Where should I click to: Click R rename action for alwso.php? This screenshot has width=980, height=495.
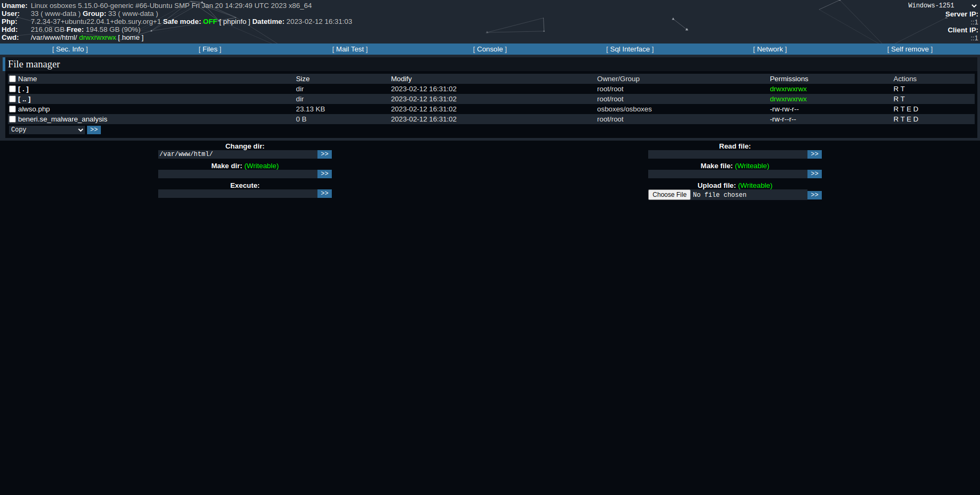coord(896,109)
